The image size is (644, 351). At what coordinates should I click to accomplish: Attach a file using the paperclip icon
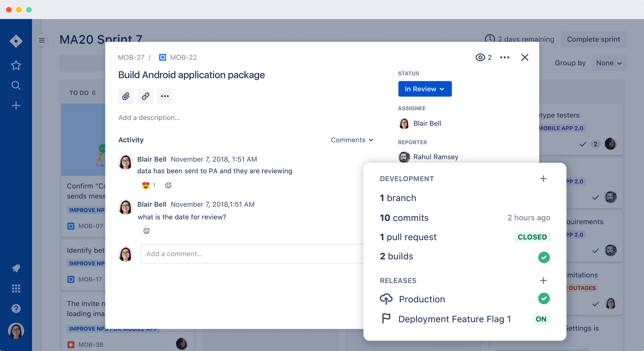pos(126,96)
